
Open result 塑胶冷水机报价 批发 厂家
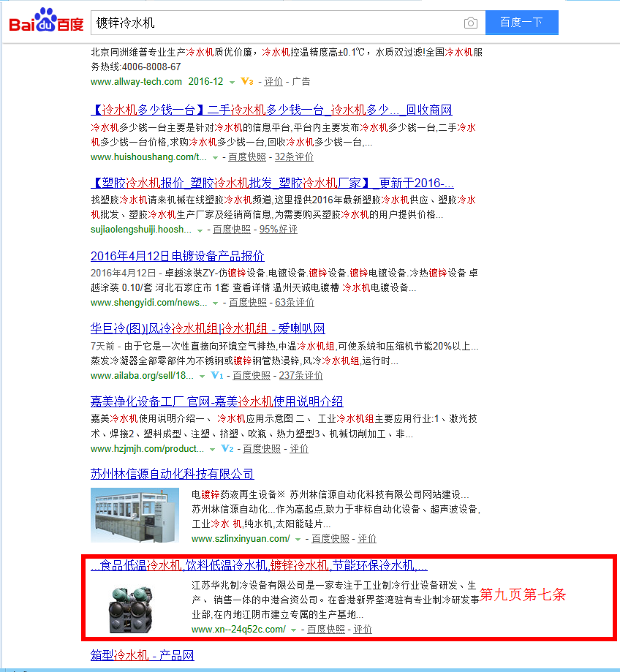point(272,183)
